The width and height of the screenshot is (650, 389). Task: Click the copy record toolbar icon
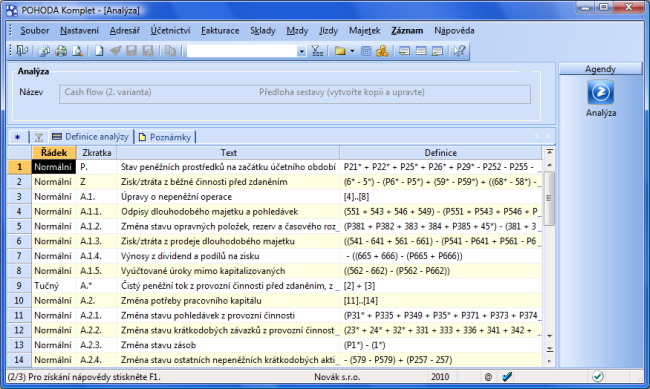[170, 51]
